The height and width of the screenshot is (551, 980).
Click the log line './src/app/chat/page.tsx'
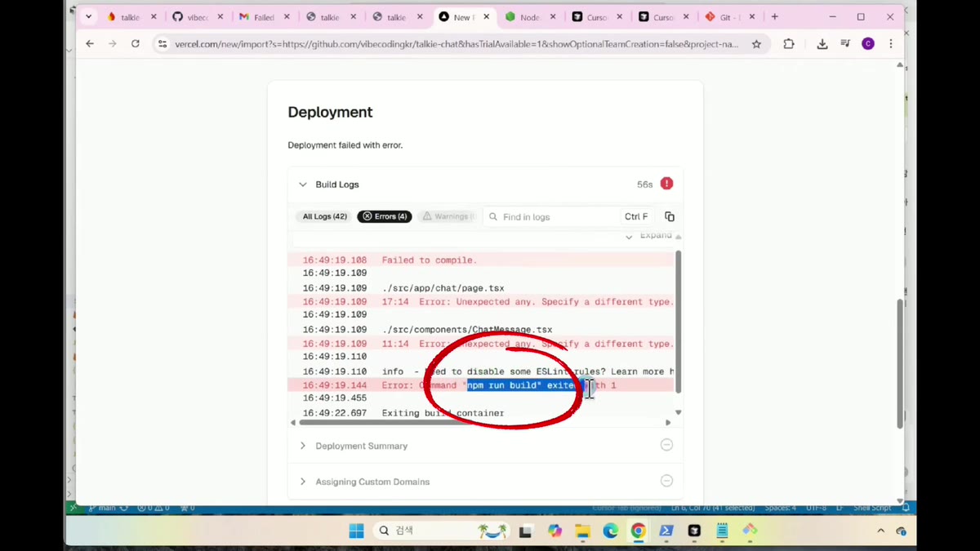(x=443, y=288)
